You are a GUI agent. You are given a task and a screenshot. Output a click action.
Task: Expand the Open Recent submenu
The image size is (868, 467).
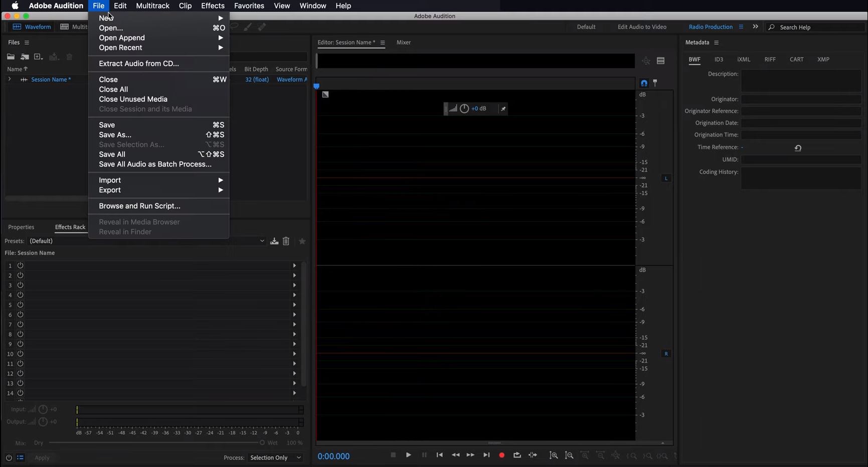click(x=159, y=48)
